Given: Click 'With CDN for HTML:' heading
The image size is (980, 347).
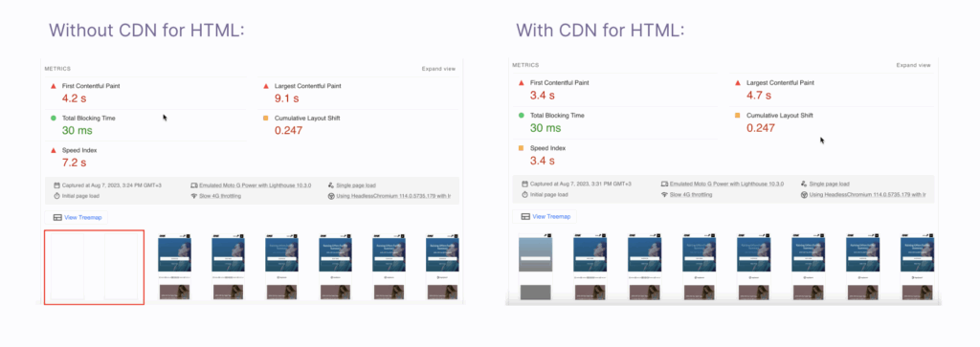Looking at the screenshot, I should [600, 30].
